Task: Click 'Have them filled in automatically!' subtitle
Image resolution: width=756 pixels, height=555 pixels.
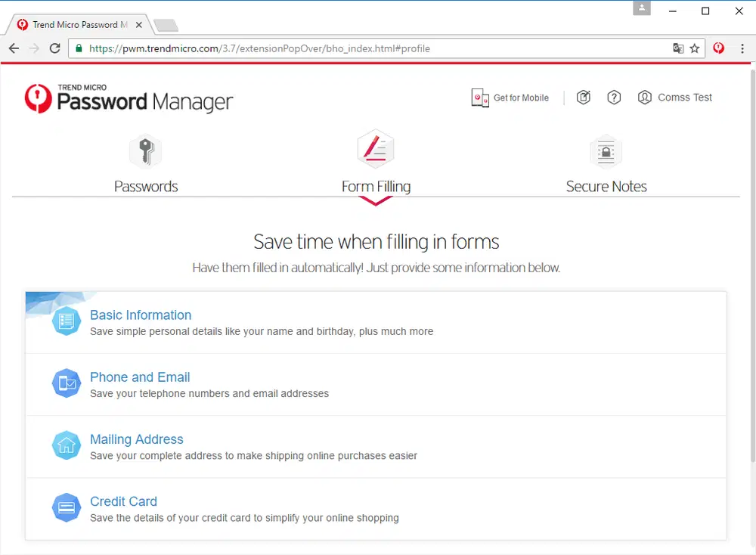Action: click(376, 268)
